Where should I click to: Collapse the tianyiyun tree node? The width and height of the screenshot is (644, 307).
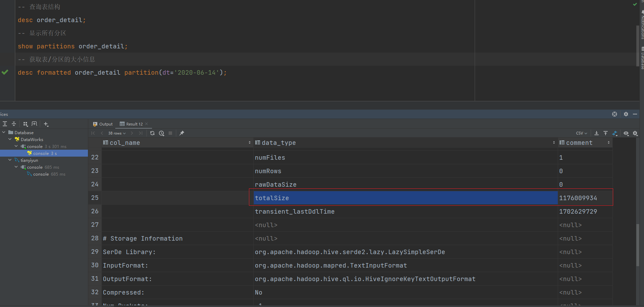pyautogui.click(x=10, y=160)
